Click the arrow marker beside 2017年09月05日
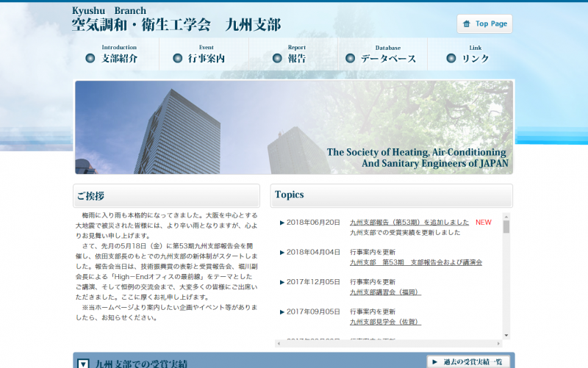The width and height of the screenshot is (588, 368). coord(282,312)
